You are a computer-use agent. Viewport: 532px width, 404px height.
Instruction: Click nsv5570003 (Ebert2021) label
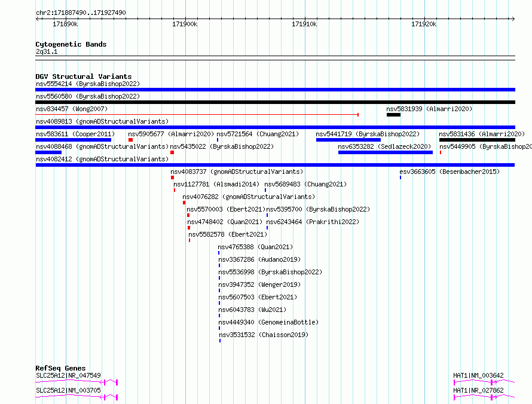[x=226, y=209]
